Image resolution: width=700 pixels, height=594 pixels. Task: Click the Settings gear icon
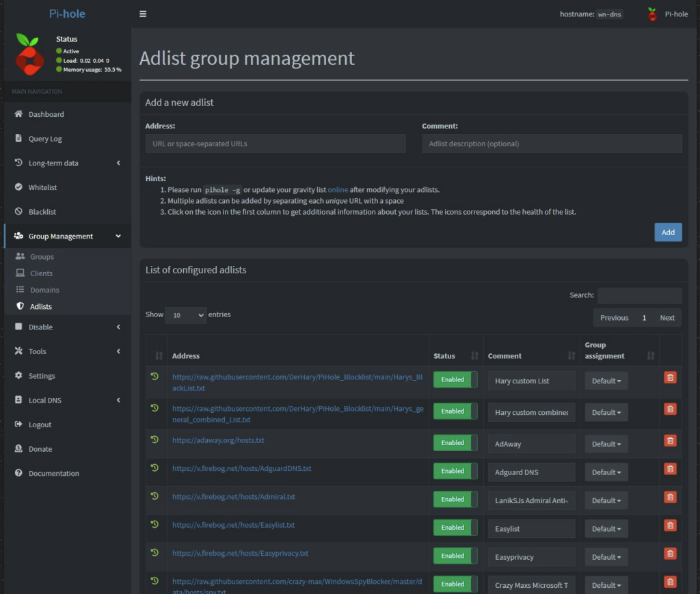18,375
